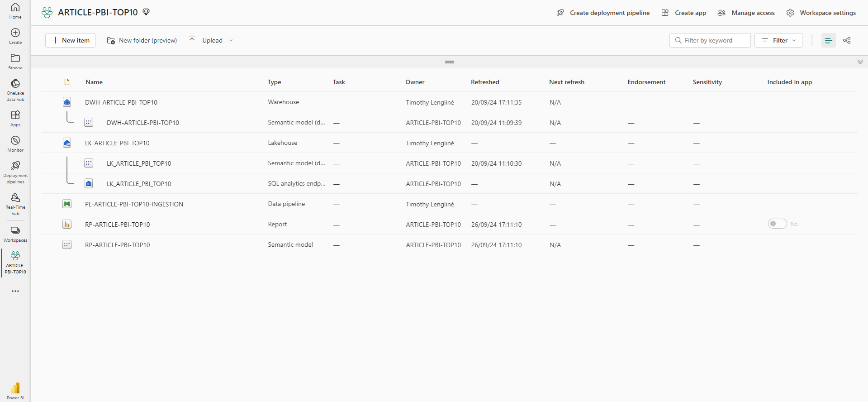Open the Workspaces list
Viewport: 868px width, 402px height.
[x=15, y=234]
